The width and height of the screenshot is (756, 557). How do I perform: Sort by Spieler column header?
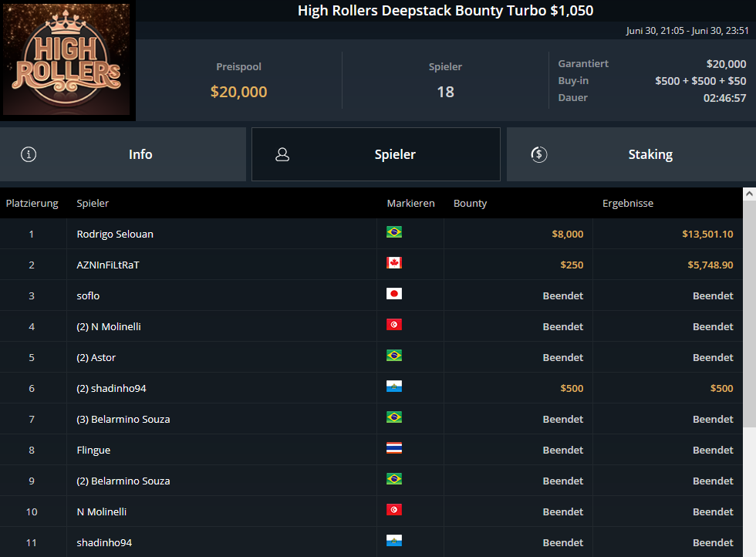tap(93, 204)
